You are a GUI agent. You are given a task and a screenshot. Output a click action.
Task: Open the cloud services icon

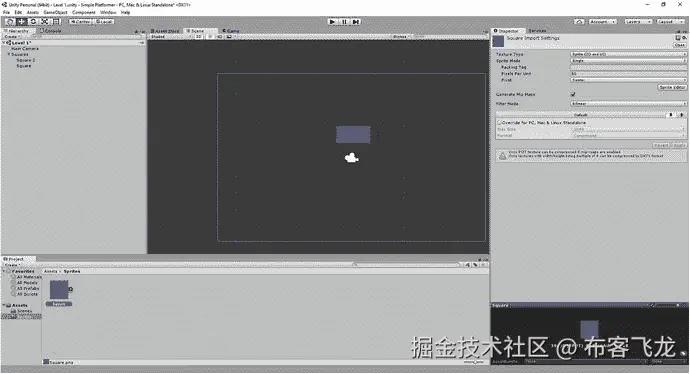coord(579,21)
